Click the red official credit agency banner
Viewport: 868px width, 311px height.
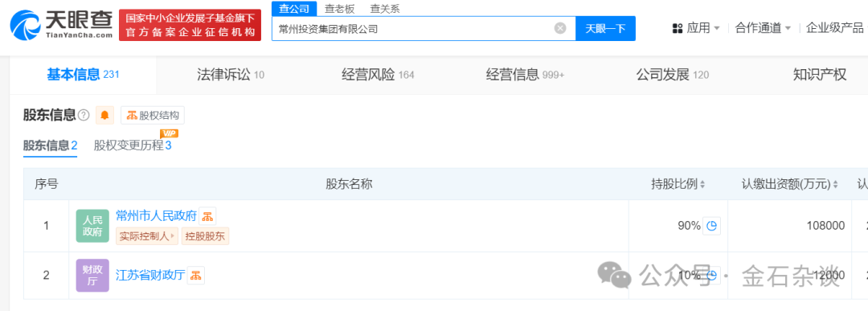click(190, 25)
